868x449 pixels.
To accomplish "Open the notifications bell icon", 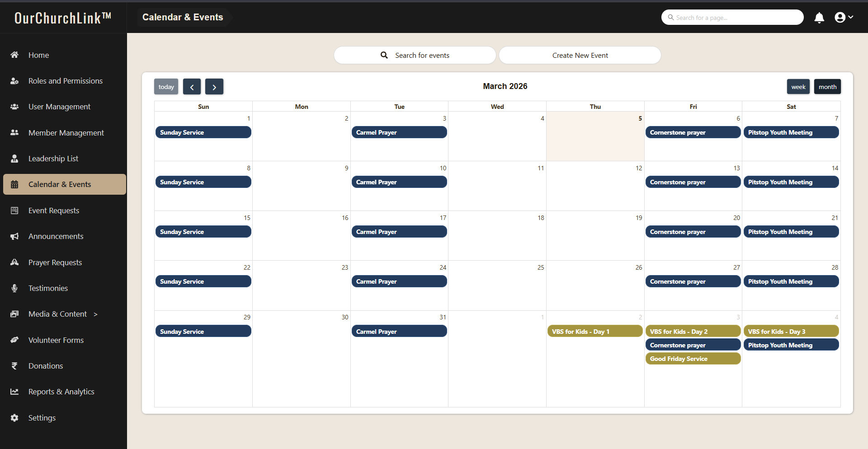I will point(819,18).
